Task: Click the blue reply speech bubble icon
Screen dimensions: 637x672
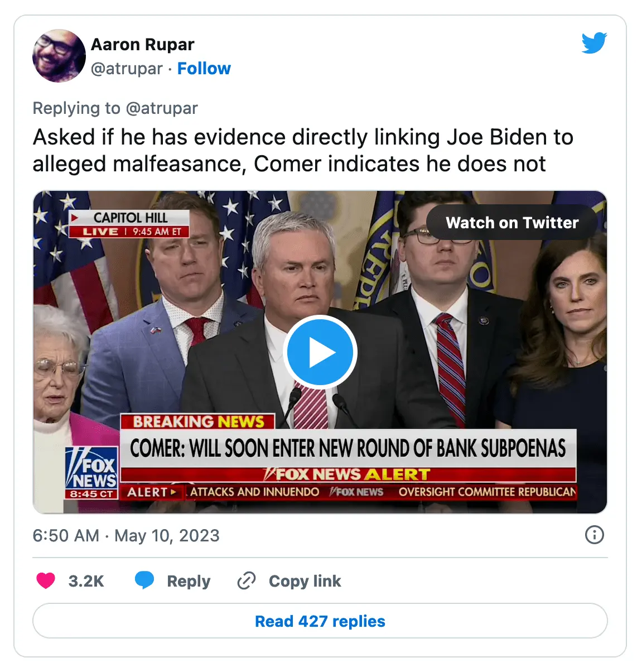Action: pyautogui.click(x=144, y=580)
